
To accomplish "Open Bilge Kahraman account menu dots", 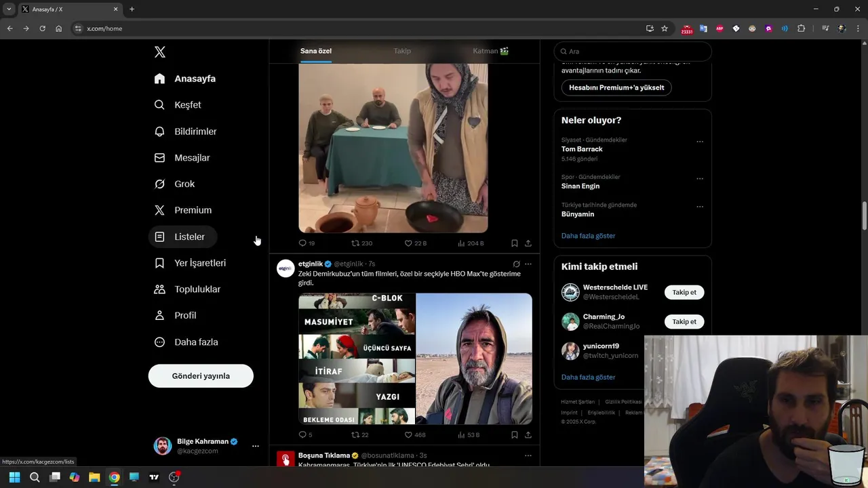I will point(256,446).
